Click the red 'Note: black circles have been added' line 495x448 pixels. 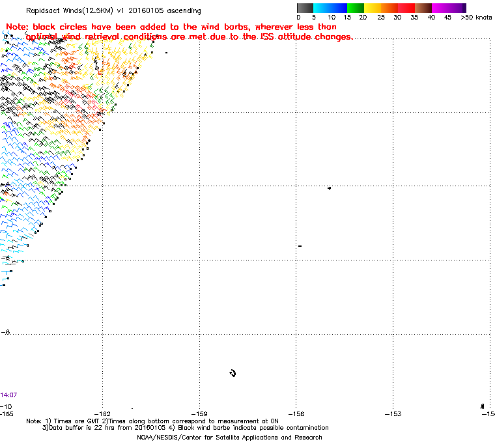[171, 27]
